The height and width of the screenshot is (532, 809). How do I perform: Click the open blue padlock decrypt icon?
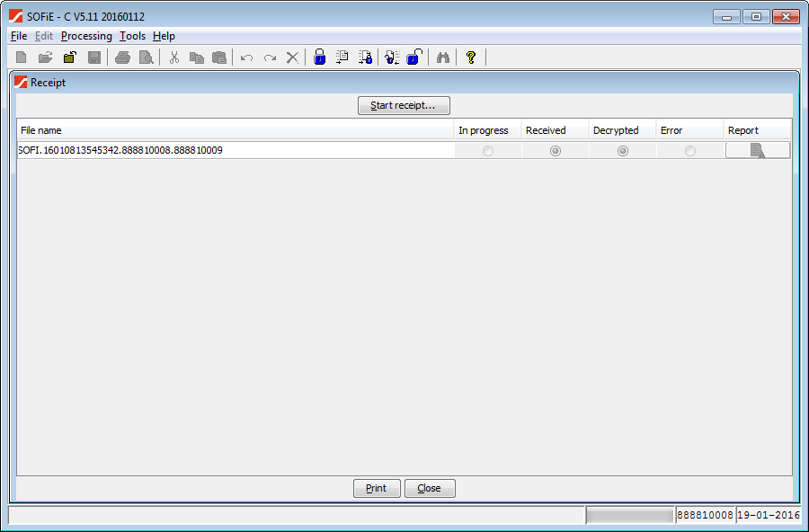tap(413, 58)
